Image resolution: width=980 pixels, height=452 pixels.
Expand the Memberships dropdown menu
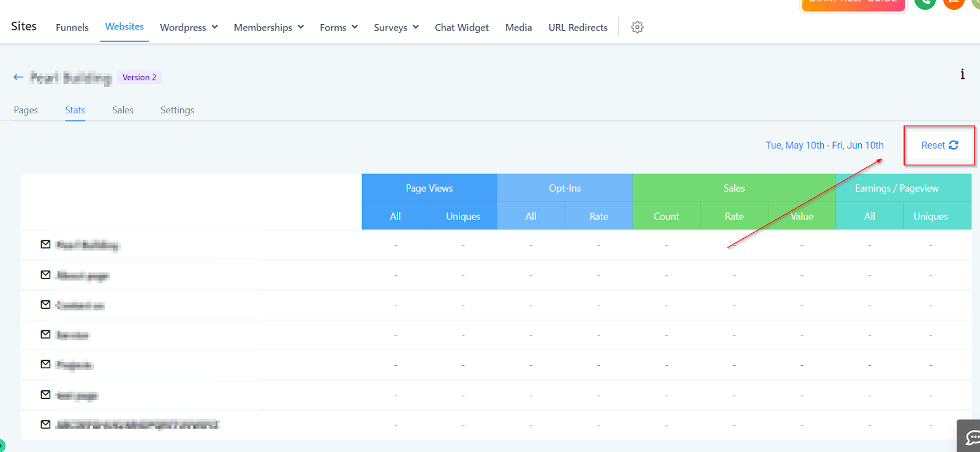pos(268,28)
